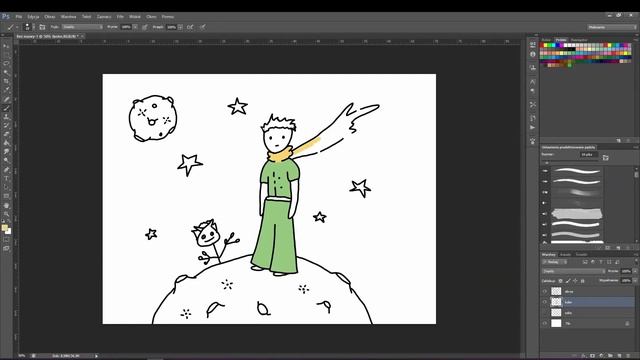Open the tool preset picker arrow
The height and width of the screenshot is (360, 640).
(x=17, y=27)
